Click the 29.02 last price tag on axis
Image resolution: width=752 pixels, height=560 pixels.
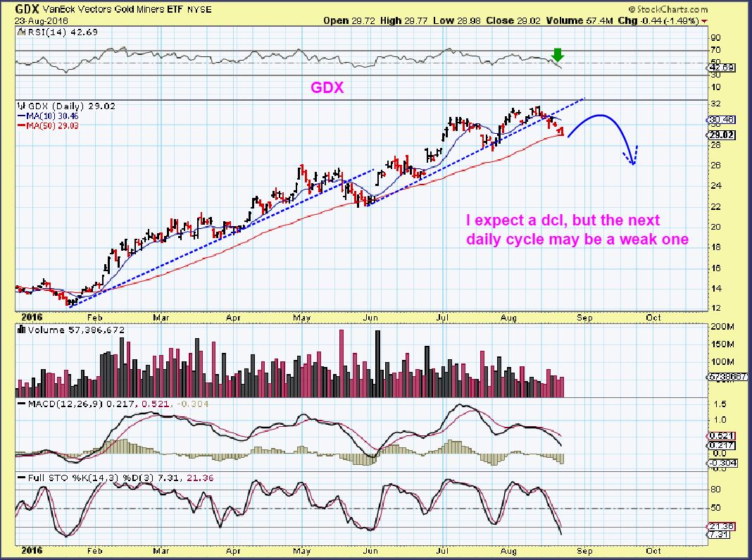tap(722, 135)
